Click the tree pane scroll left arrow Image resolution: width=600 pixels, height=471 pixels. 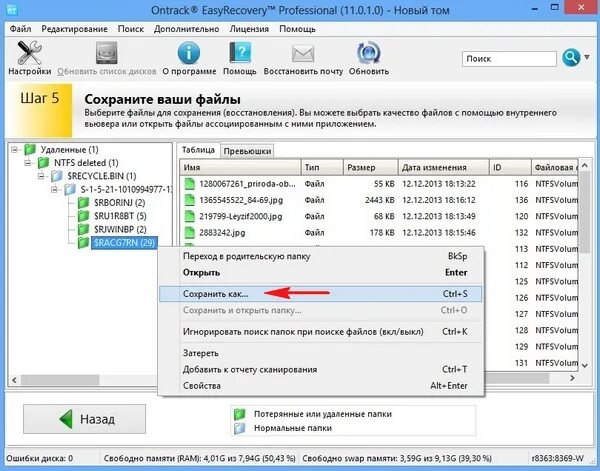14,380
